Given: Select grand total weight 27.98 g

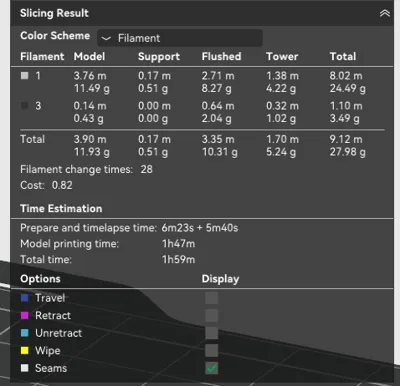Looking at the screenshot, I should coord(348,152).
